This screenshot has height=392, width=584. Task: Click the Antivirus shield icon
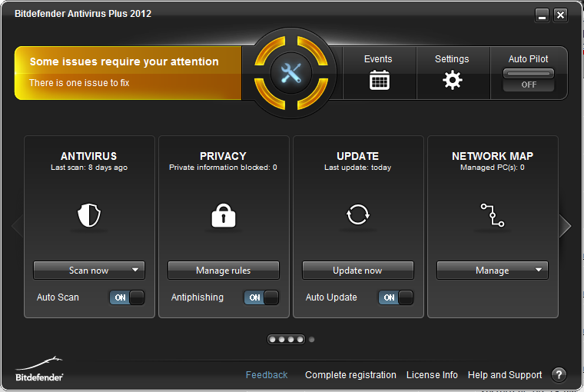coord(89,215)
